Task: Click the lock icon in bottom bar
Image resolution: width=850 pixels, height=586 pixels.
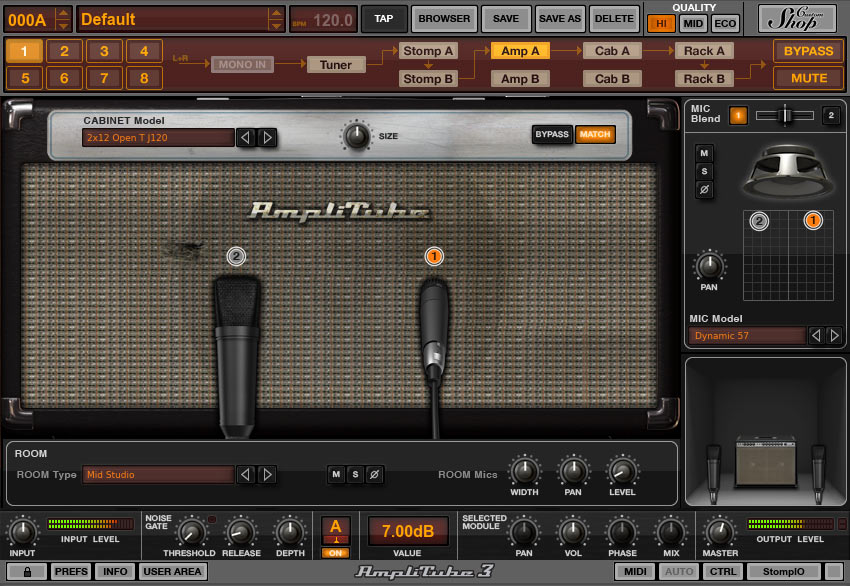Action: (27, 571)
